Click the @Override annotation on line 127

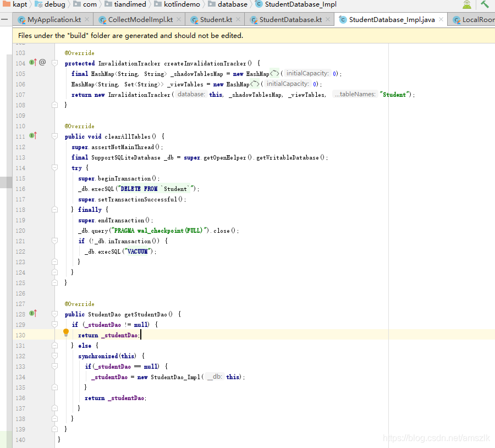click(x=80, y=304)
